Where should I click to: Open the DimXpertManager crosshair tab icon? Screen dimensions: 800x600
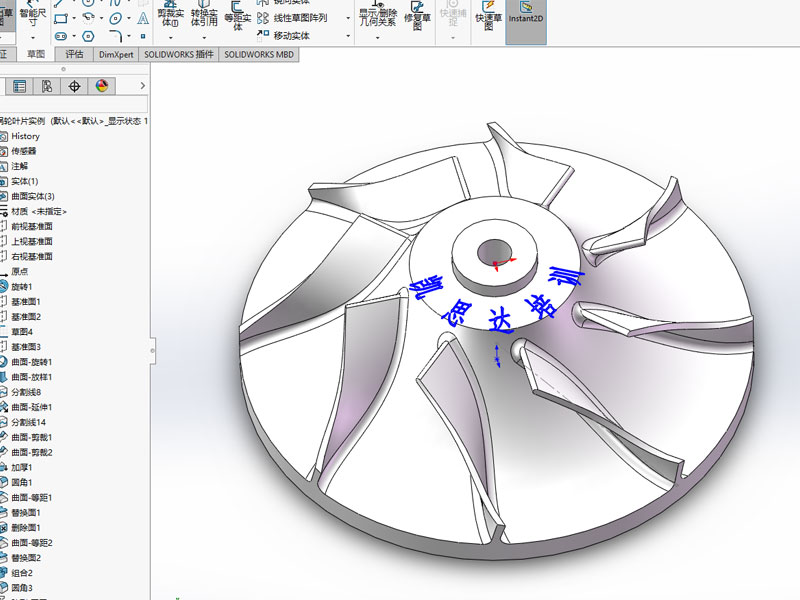coord(75,86)
